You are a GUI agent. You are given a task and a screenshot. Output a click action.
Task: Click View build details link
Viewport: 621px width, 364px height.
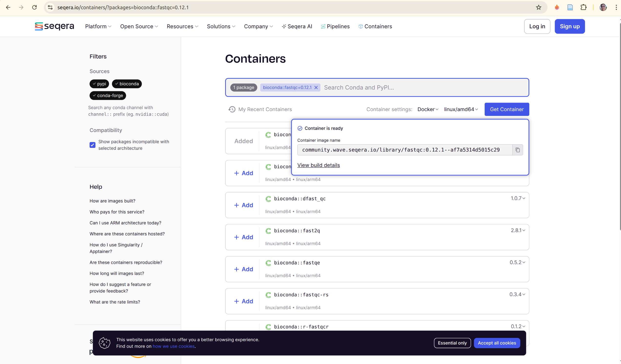click(318, 165)
